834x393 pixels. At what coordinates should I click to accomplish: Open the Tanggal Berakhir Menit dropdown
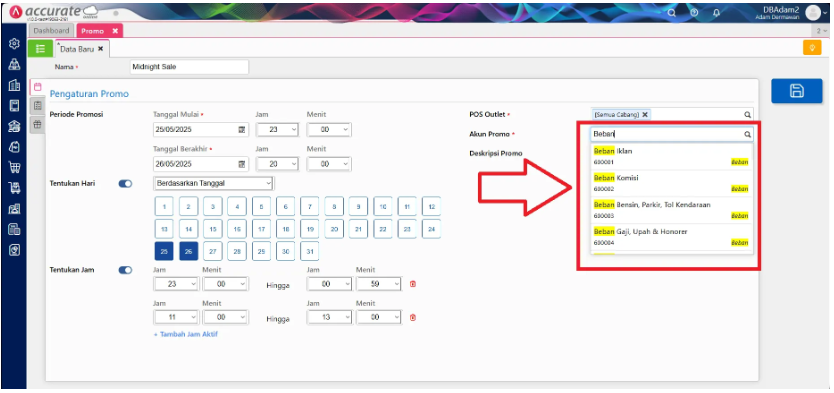pyautogui.click(x=329, y=164)
